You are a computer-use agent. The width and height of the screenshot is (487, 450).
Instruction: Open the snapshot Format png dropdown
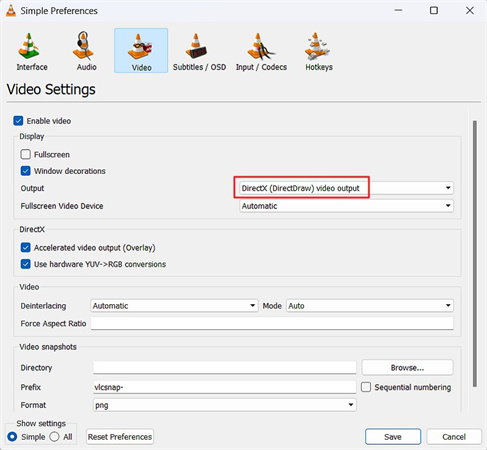224,405
